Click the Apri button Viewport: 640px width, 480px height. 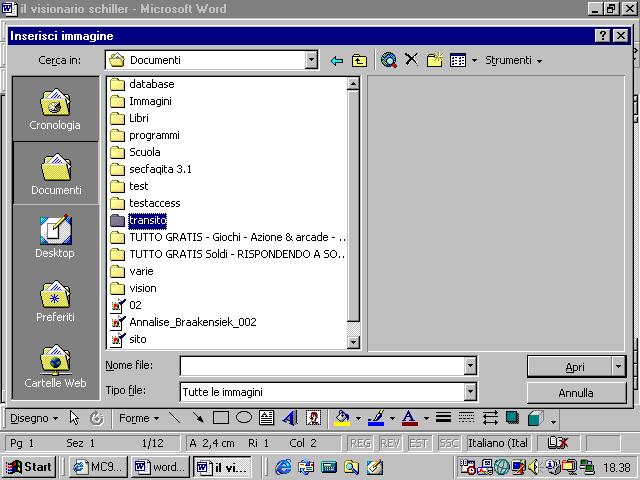[x=570, y=367]
